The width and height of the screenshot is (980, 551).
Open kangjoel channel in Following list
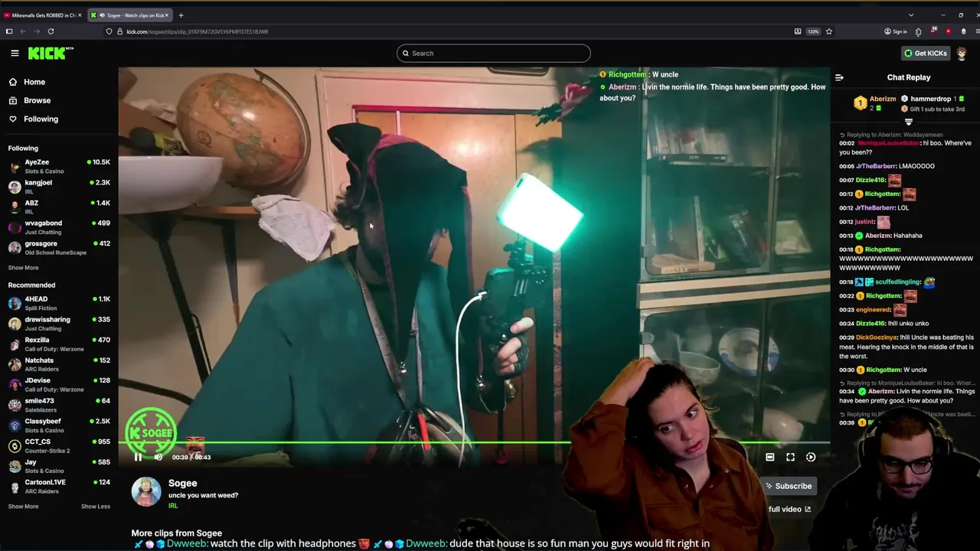[59, 186]
